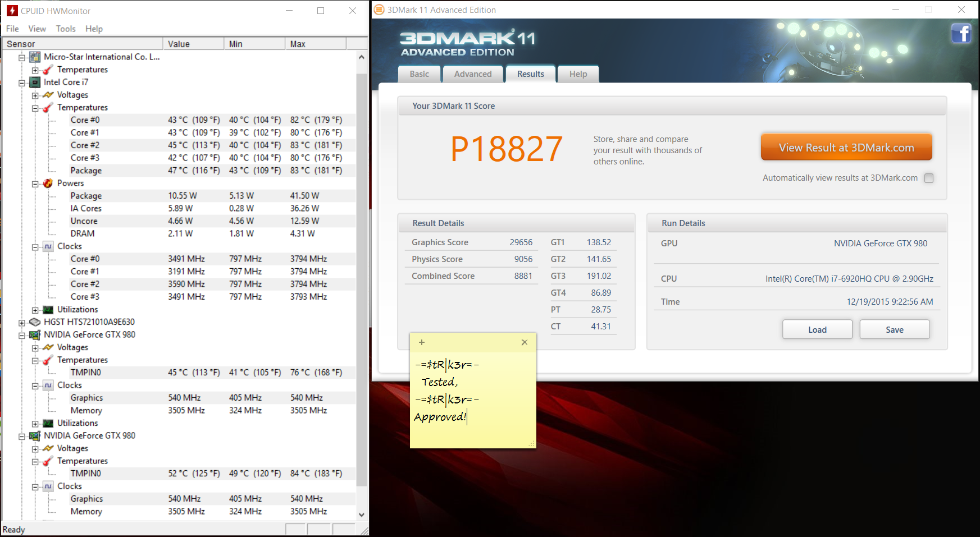The width and height of the screenshot is (980, 537).
Task: Click the HWMonitor vertical scrollbar thumb
Action: pos(362,279)
